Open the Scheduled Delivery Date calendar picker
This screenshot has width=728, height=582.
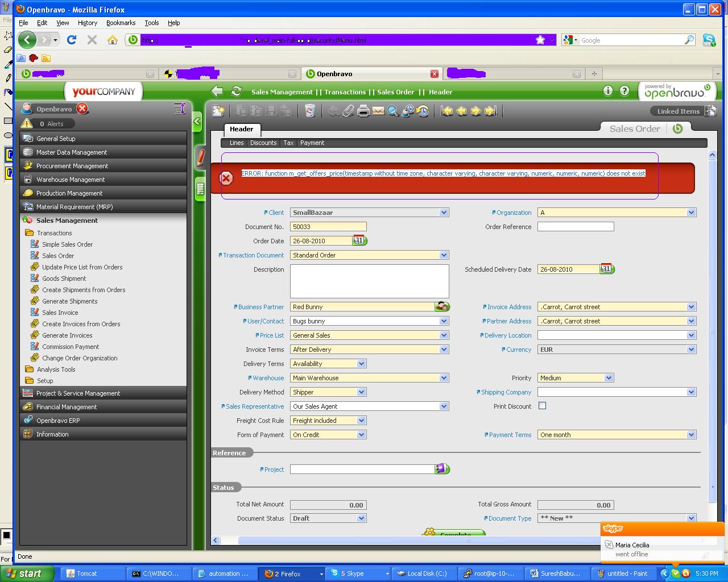(607, 269)
